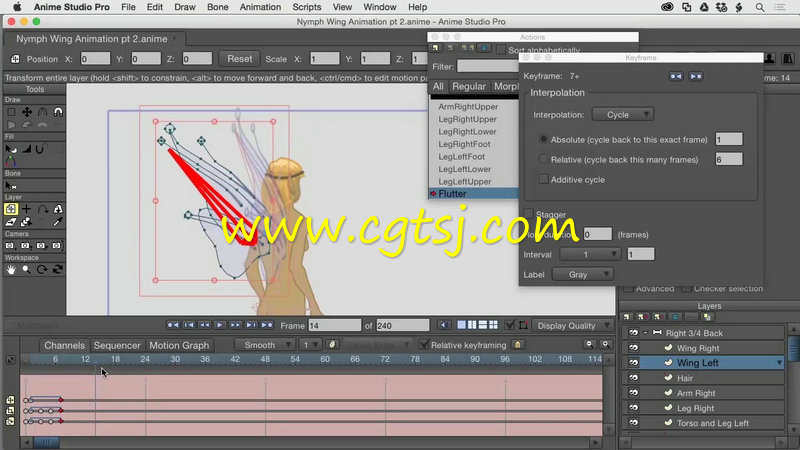Select the Eyedropper tool in Layer section
800x450 pixels.
point(58,222)
